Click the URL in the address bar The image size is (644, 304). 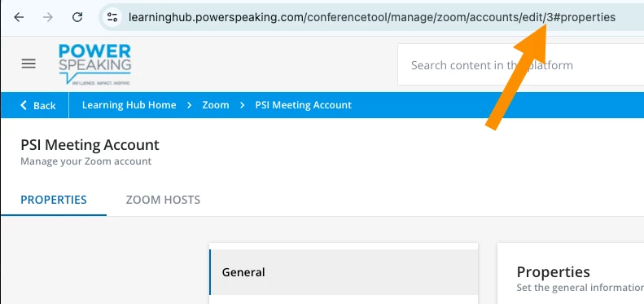pyautogui.click(x=372, y=17)
